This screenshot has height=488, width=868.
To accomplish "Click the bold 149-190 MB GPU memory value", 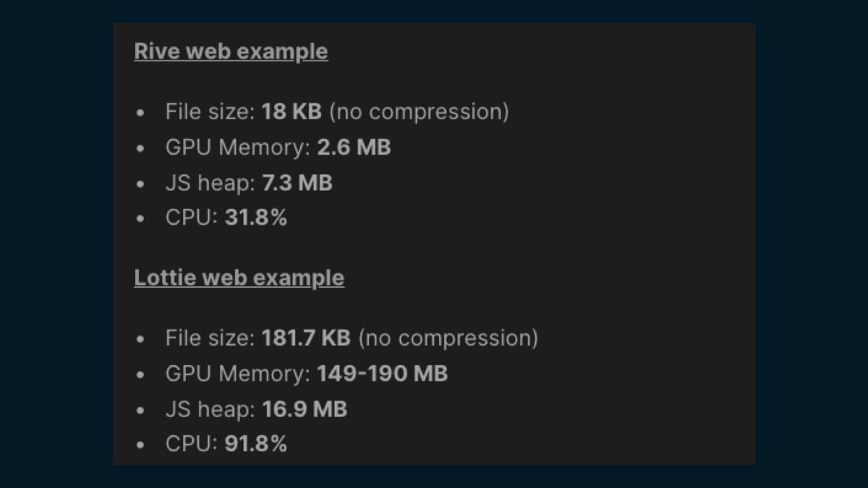I will (382, 374).
